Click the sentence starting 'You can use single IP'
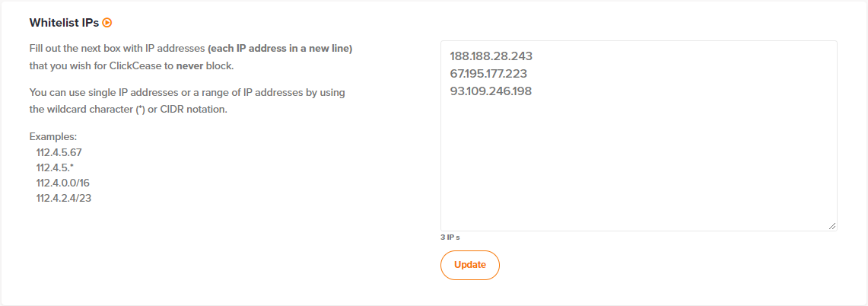The image size is (868, 306). coord(187,101)
